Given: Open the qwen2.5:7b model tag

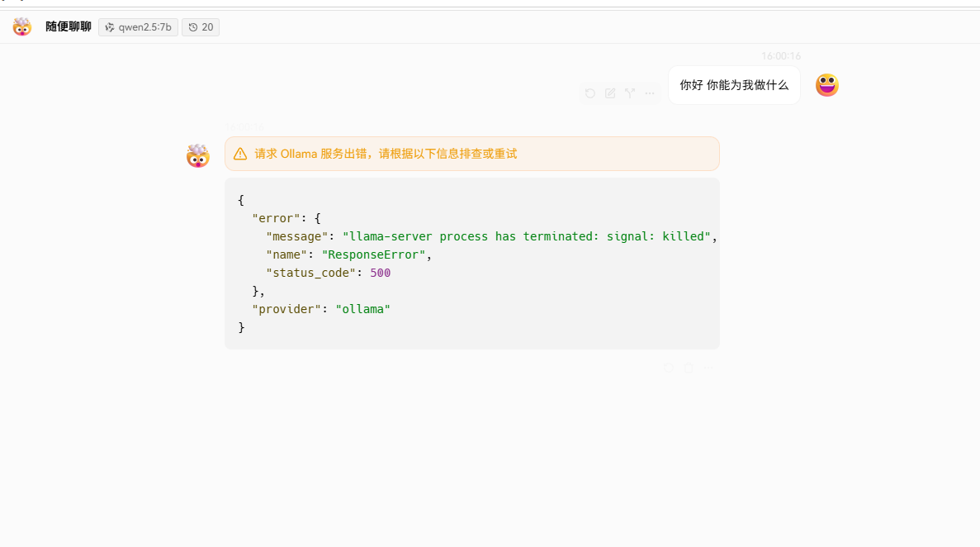Looking at the screenshot, I should tap(138, 27).
